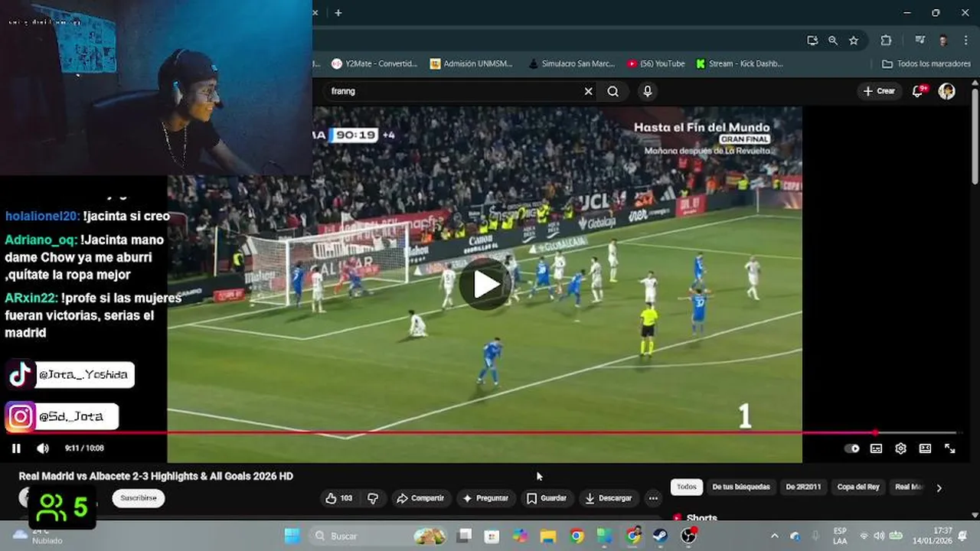Subscribe with the Suscribirse button
Screen dimensions: 980x551
139,498
